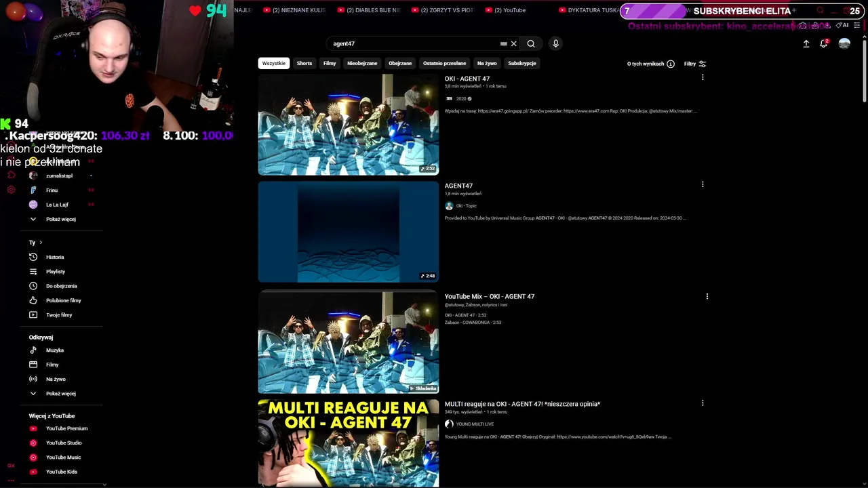Viewport: 868px width, 488px height.
Task: Open Do obejrzenia watch later
Action: pyautogui.click(x=62, y=286)
